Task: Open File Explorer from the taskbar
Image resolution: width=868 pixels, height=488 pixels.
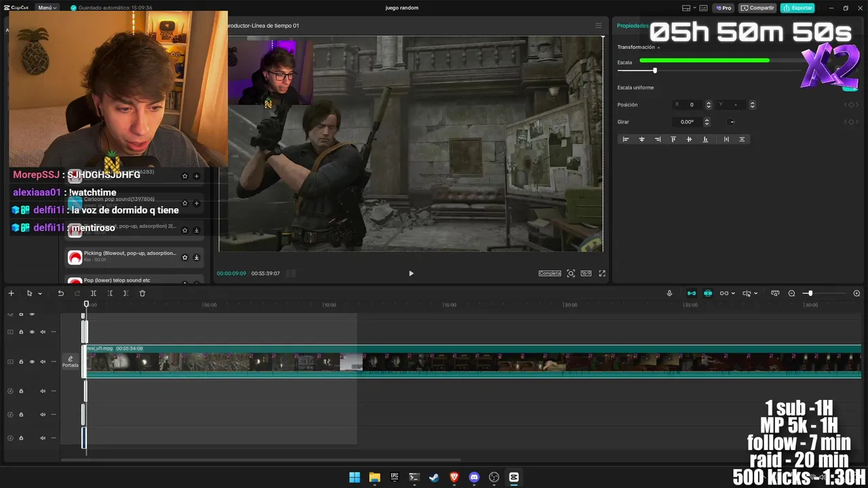Action: [374, 477]
